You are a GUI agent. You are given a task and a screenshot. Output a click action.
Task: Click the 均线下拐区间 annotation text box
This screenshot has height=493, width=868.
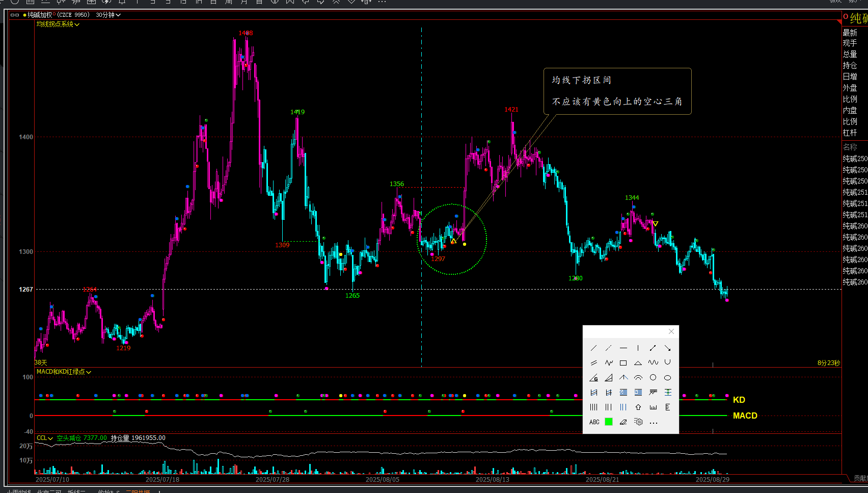tap(617, 91)
